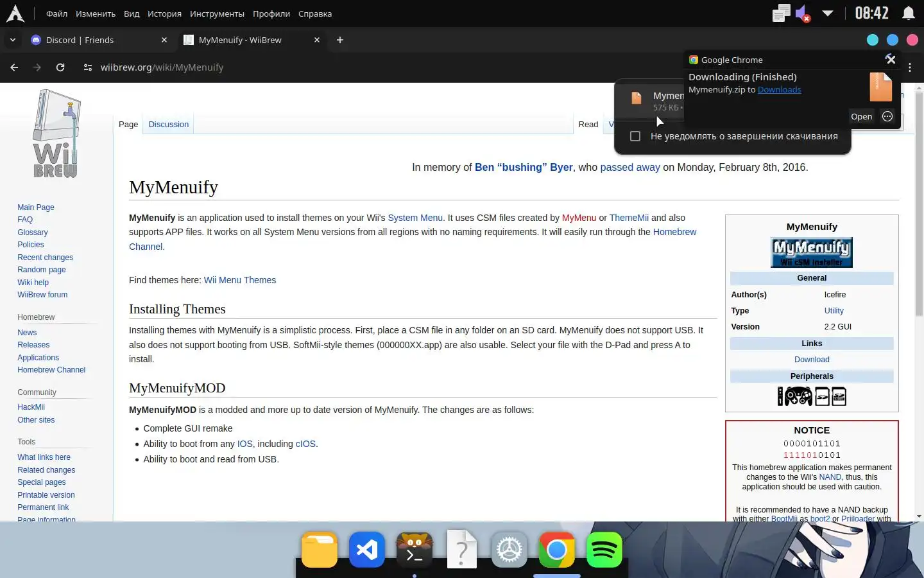Viewport: 924px width, 578px height.
Task: Select the Page tab
Action: (x=128, y=125)
